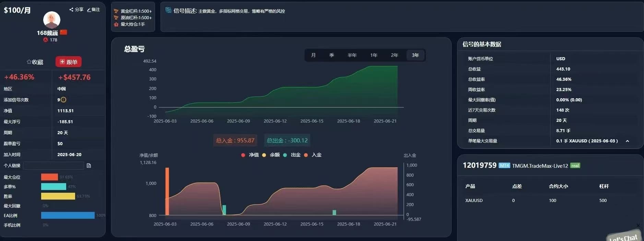
Task: Click the orange deposit bar on 2025-06-03
Action: (167, 191)
